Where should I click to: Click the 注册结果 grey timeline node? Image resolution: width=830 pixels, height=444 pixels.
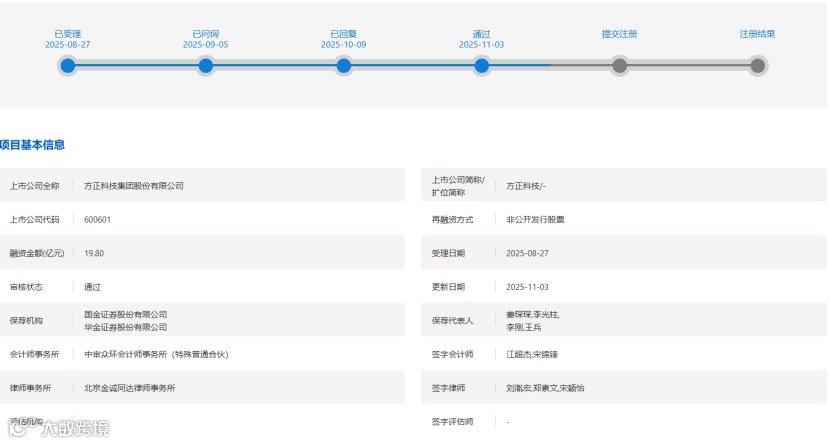[757, 66]
